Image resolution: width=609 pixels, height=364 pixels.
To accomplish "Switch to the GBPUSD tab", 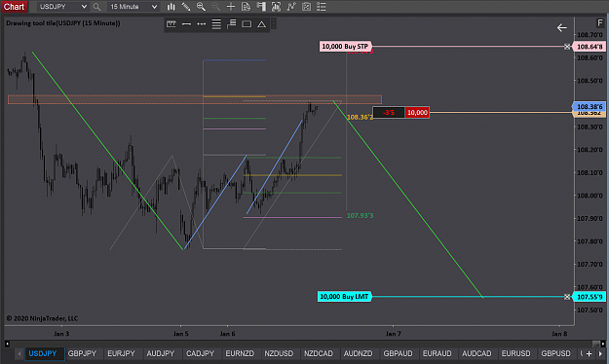I will pyautogui.click(x=555, y=353).
